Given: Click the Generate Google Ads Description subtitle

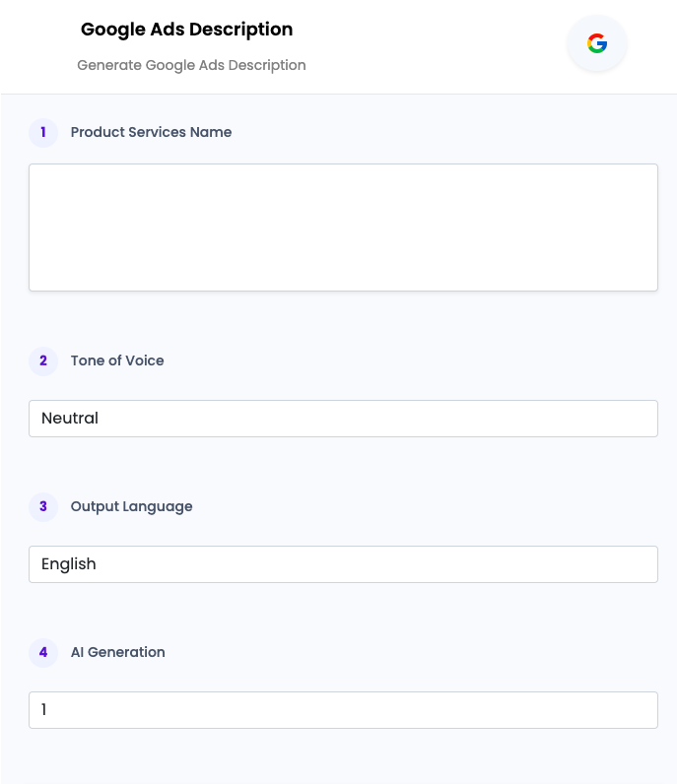Looking at the screenshot, I should 191,65.
